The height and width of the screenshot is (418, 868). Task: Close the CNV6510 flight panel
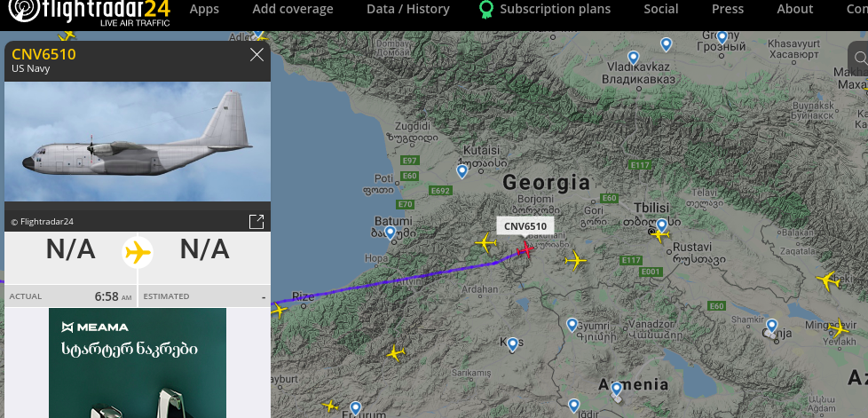(257, 55)
